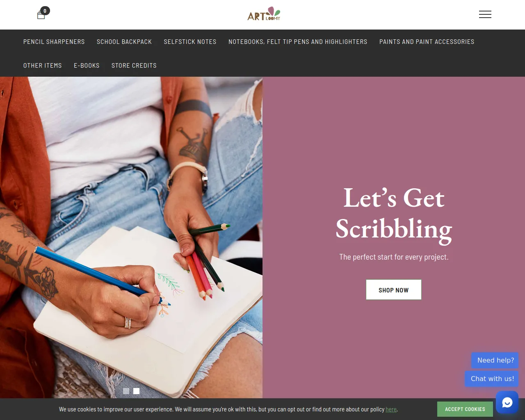The width and height of the screenshot is (525, 420).
Task: Open the cookie policy 'here' link
Action: click(x=391, y=409)
